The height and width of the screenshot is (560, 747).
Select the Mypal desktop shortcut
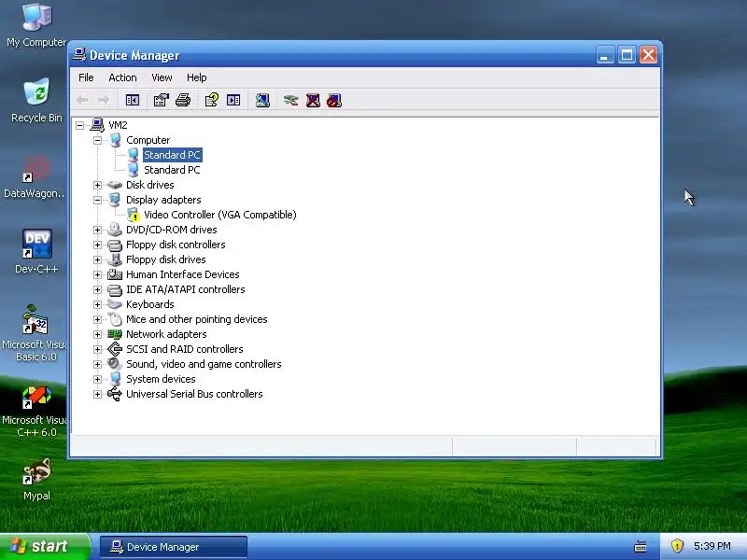click(x=36, y=480)
